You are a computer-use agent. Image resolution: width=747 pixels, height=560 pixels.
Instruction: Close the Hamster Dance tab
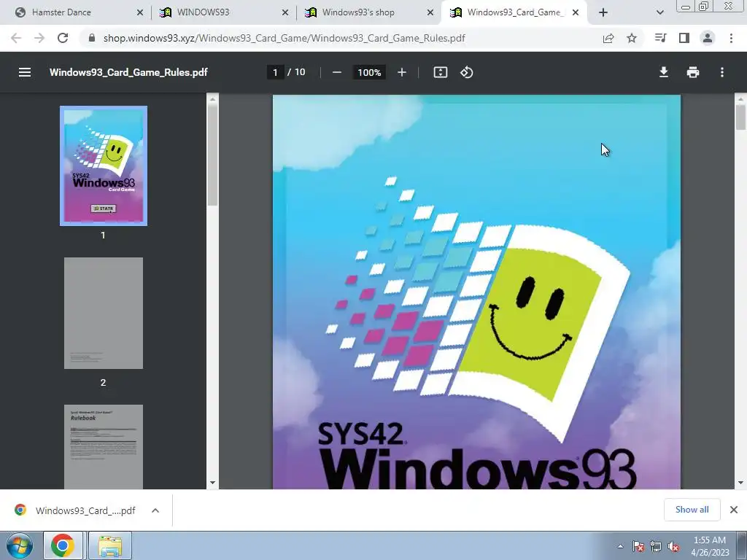tap(140, 12)
